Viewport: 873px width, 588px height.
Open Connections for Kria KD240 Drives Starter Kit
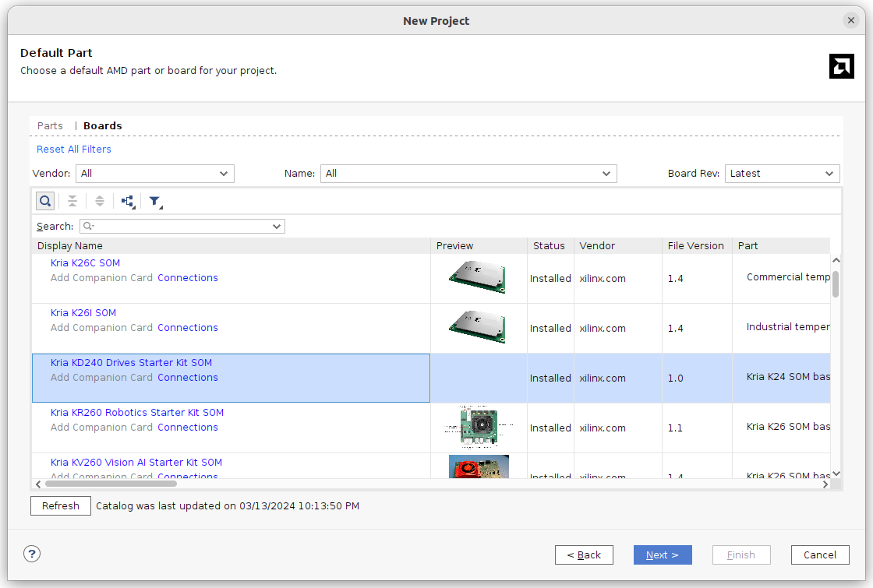click(188, 377)
